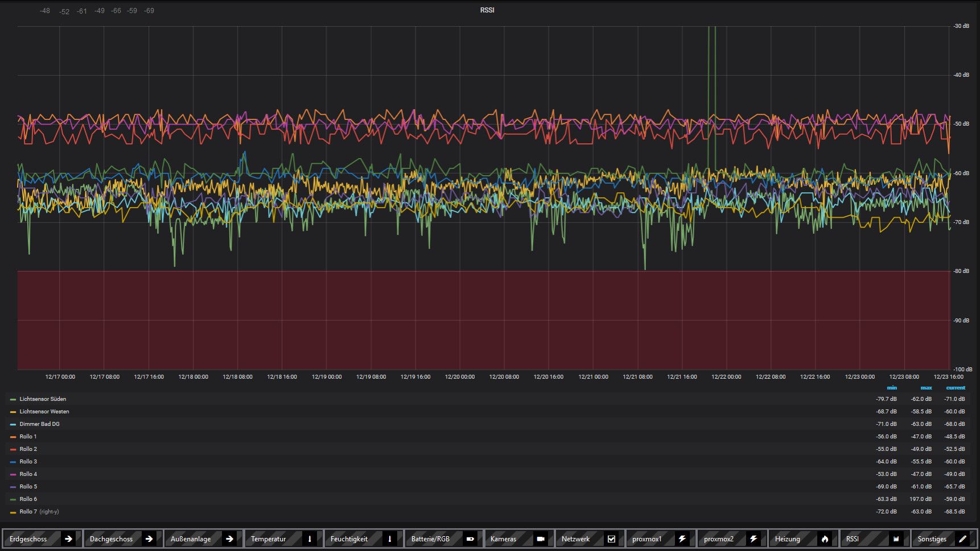Click the thermometer icon on Feuchtigkeit
The image size is (980, 551).
(390, 539)
